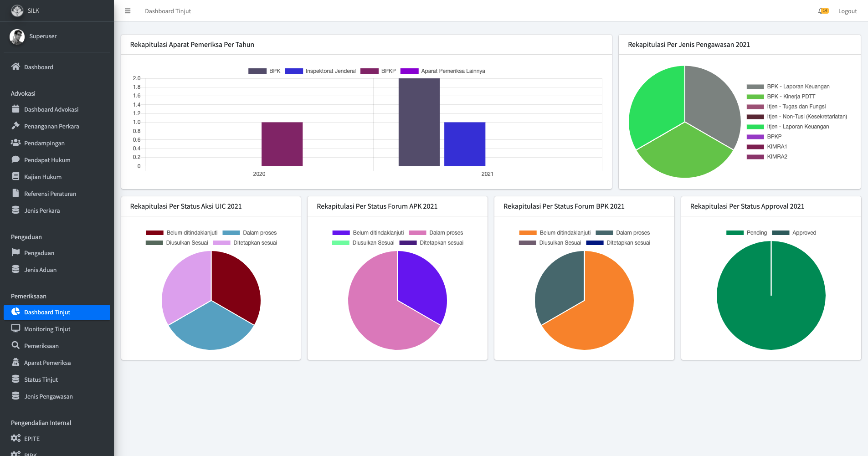Screen dimensions: 868x456
Task: Click the EPITE gears icon
Action: tap(15, 438)
